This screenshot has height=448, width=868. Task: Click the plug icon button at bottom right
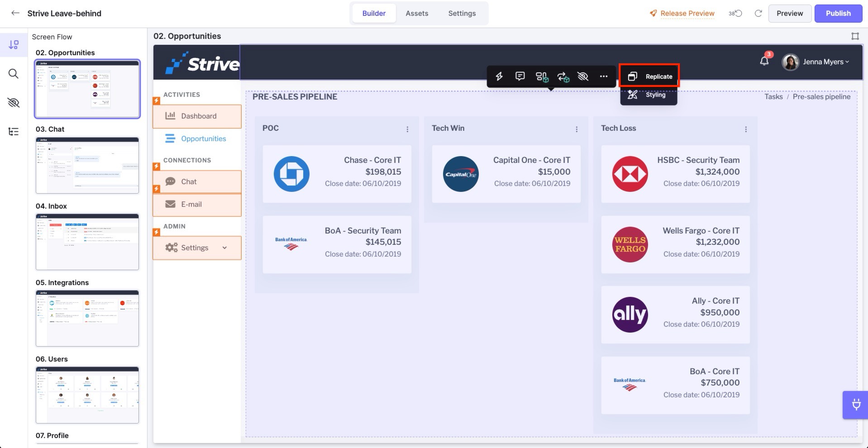pyautogui.click(x=856, y=405)
